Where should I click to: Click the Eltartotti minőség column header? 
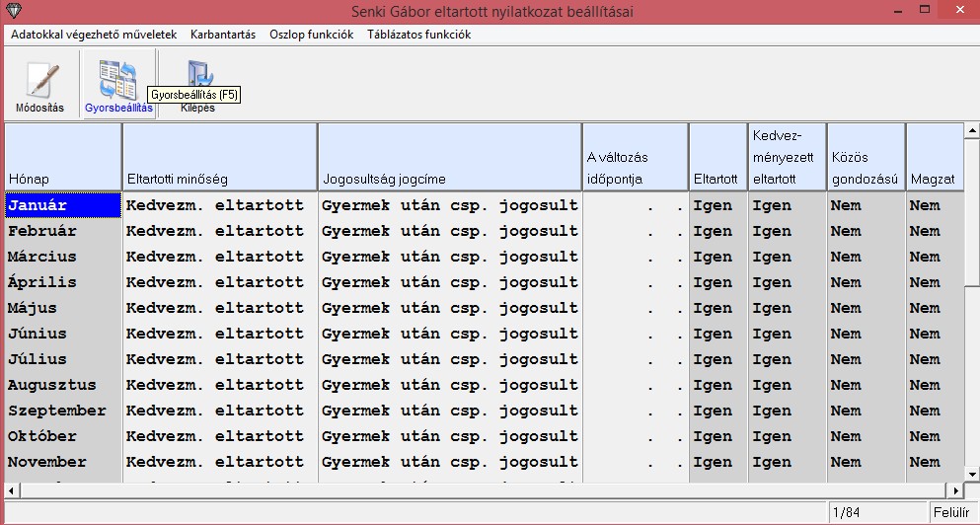(x=219, y=157)
